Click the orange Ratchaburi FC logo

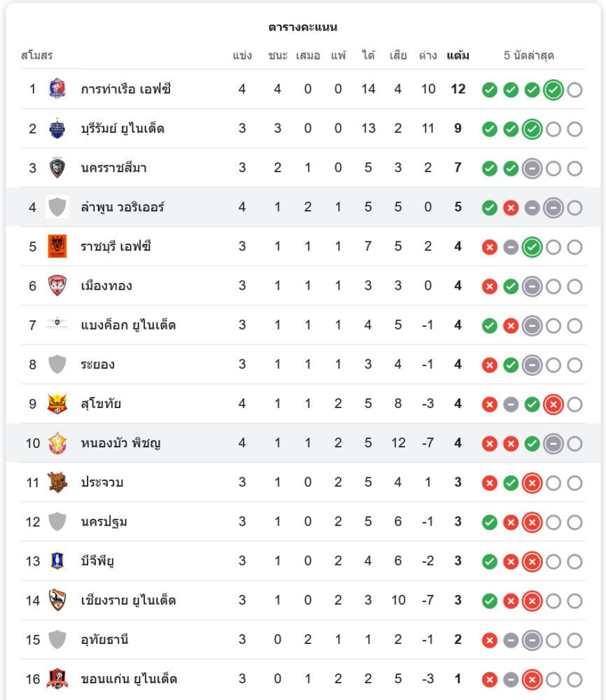coord(57,246)
